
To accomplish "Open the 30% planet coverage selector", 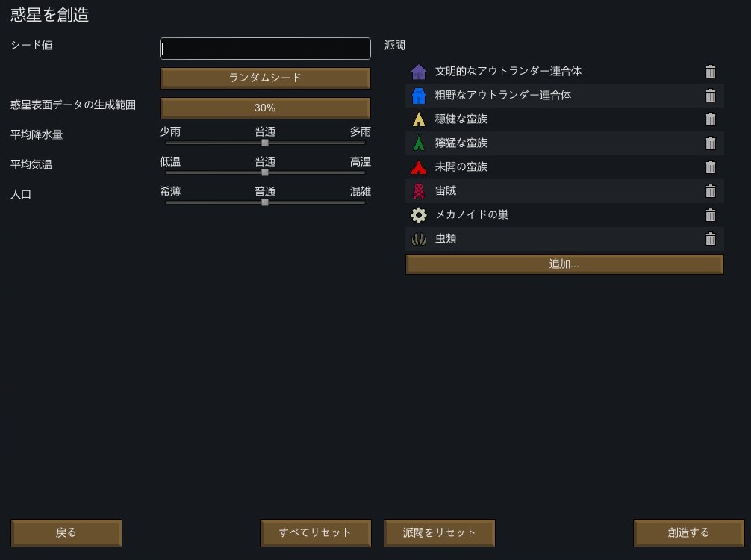I will [x=265, y=108].
